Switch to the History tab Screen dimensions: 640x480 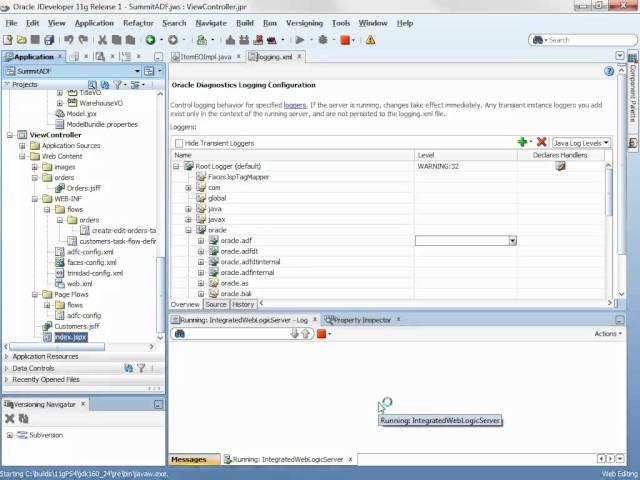[x=243, y=304]
